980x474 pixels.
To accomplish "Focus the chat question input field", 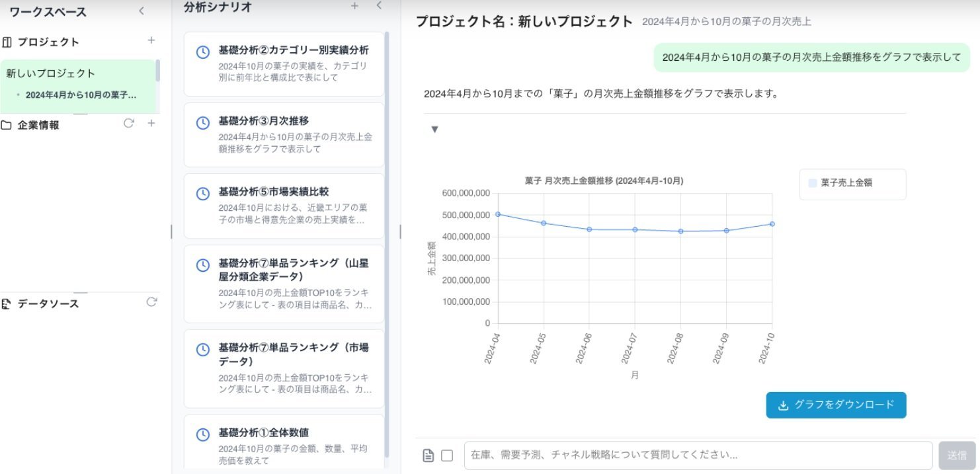I will (698, 455).
